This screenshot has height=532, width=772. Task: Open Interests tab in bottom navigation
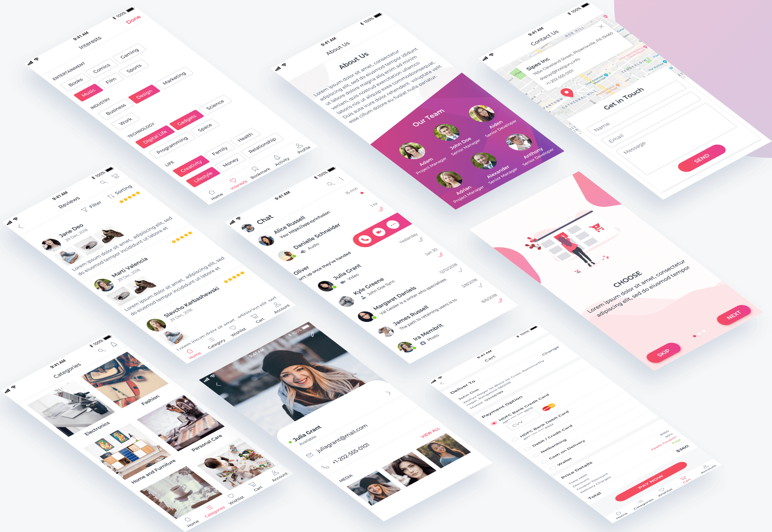233,183
